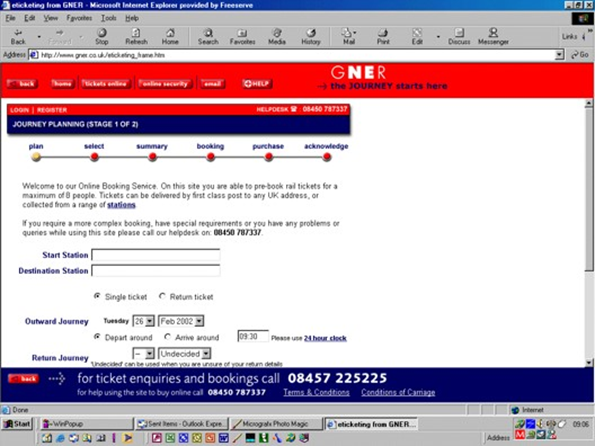The height and width of the screenshot is (446, 595).
Task: Open the return day dropdown
Action: click(143, 354)
